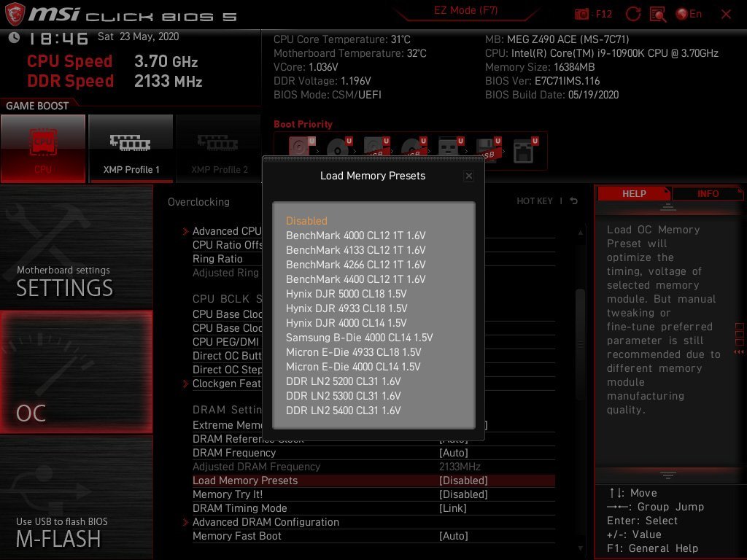Click the circular refresh icon in the top bar

tap(632, 14)
